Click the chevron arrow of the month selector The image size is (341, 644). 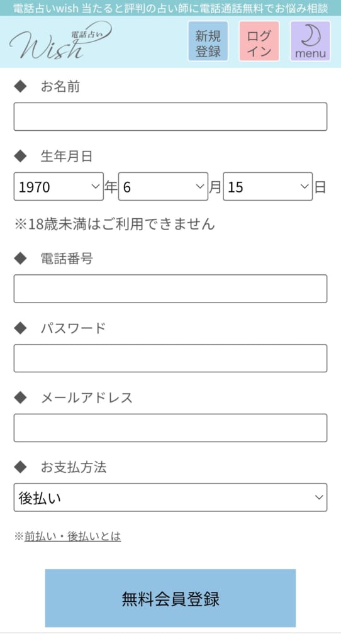click(199, 186)
